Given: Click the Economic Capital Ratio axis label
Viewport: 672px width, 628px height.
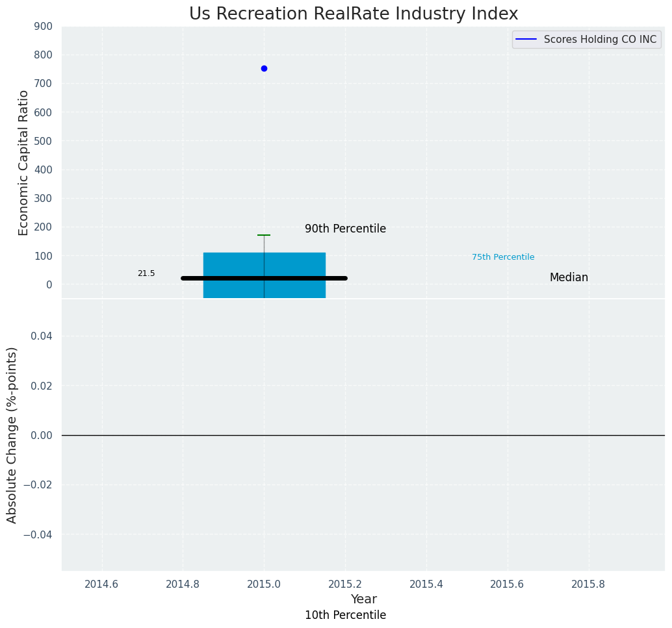Looking at the screenshot, I should 23,162.
